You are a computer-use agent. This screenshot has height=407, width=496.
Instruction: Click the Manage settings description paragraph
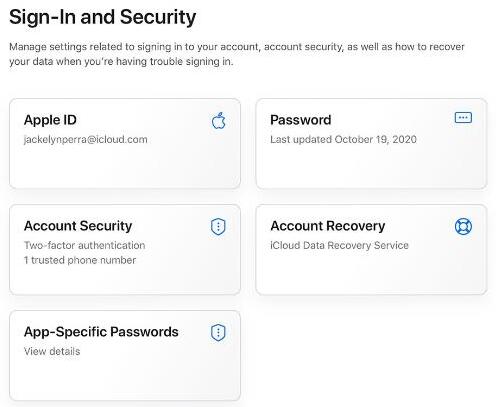pyautogui.click(x=237, y=54)
